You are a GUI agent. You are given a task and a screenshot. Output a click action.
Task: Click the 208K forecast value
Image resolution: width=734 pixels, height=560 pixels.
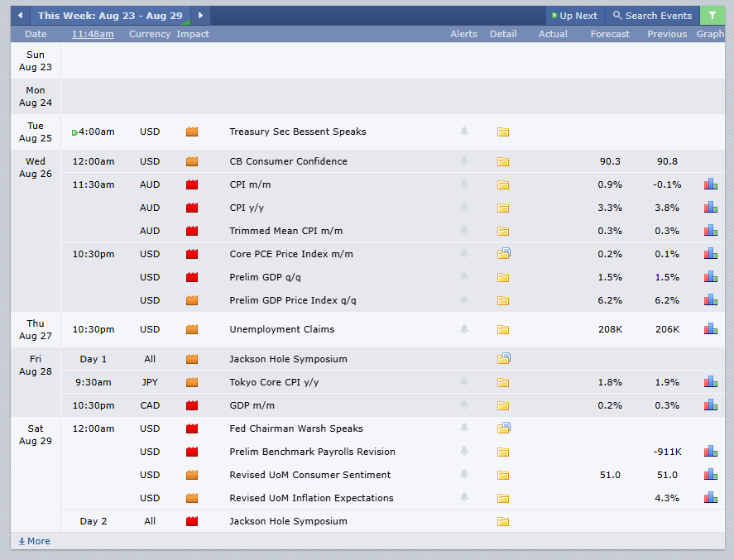pyautogui.click(x=610, y=329)
